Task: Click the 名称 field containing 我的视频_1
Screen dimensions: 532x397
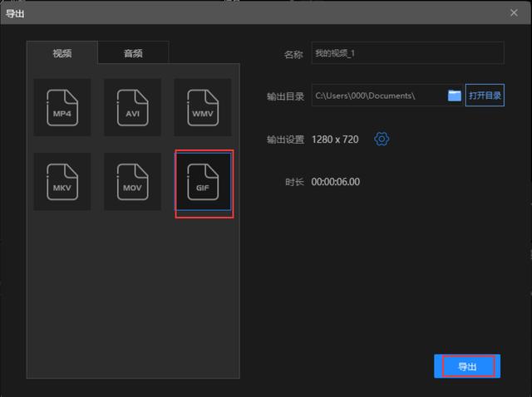Action: (407, 53)
